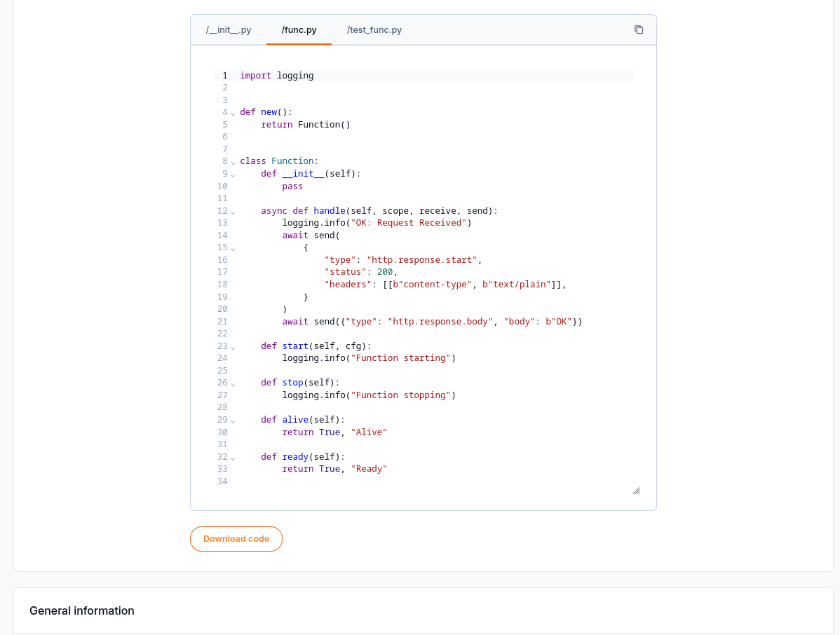
Task: Click the General information heading
Action: pyautogui.click(x=82, y=611)
